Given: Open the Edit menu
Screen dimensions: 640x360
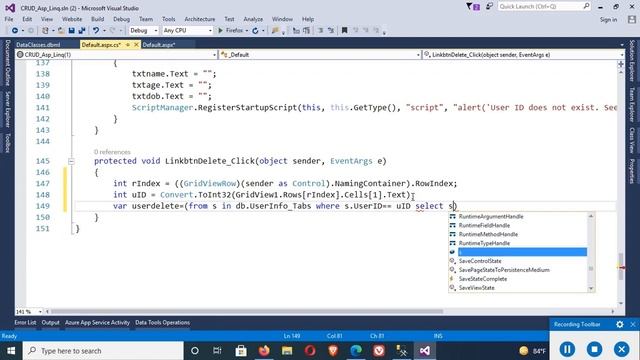Looking at the screenshot, I should point(27,19).
